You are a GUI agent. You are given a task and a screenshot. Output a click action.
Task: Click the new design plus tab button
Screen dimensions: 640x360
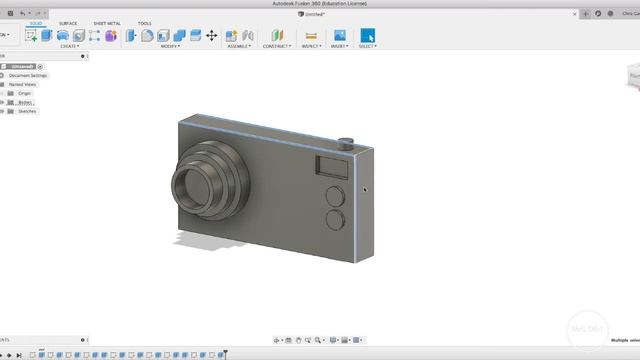point(585,13)
